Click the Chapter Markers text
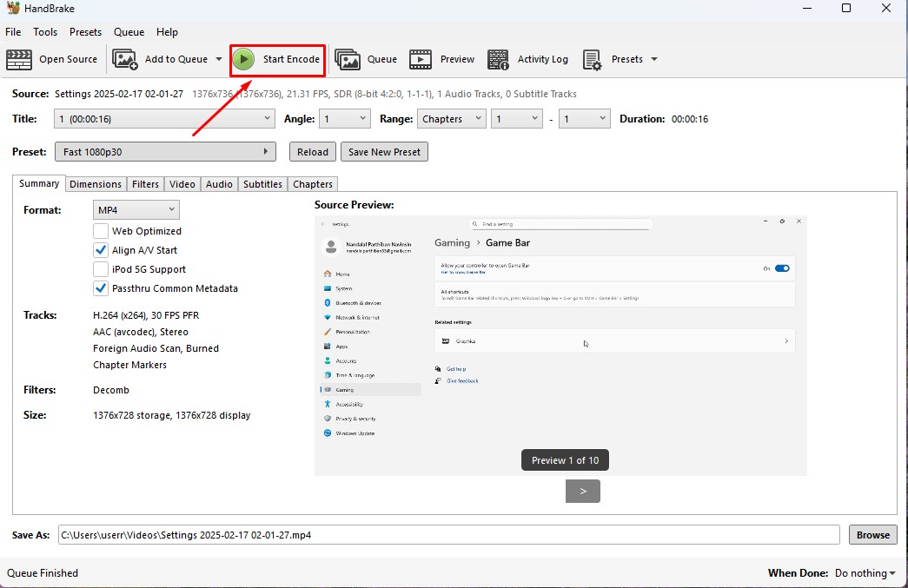 click(x=129, y=365)
